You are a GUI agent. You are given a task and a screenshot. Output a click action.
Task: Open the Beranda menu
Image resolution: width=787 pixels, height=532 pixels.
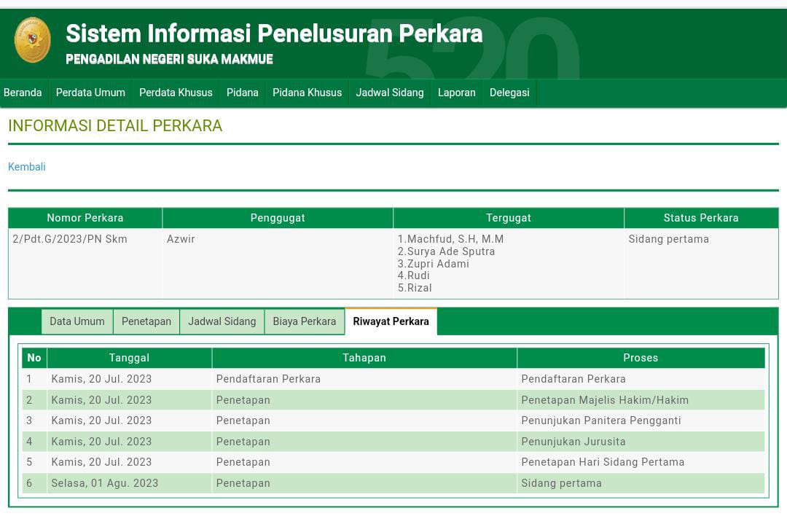coord(23,93)
